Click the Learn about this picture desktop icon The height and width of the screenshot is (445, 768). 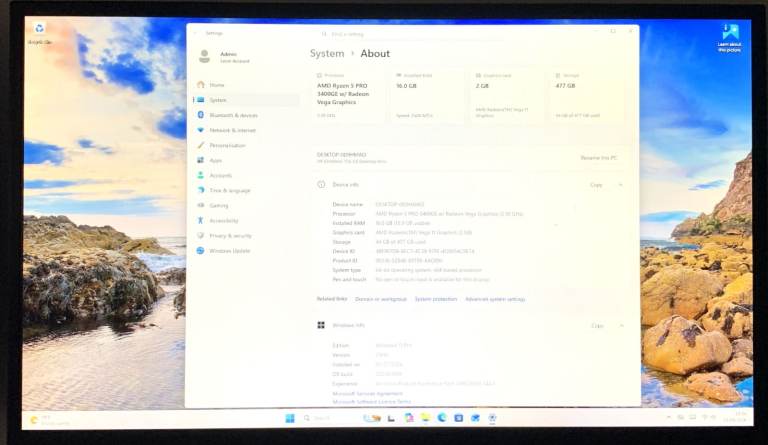pos(730,38)
